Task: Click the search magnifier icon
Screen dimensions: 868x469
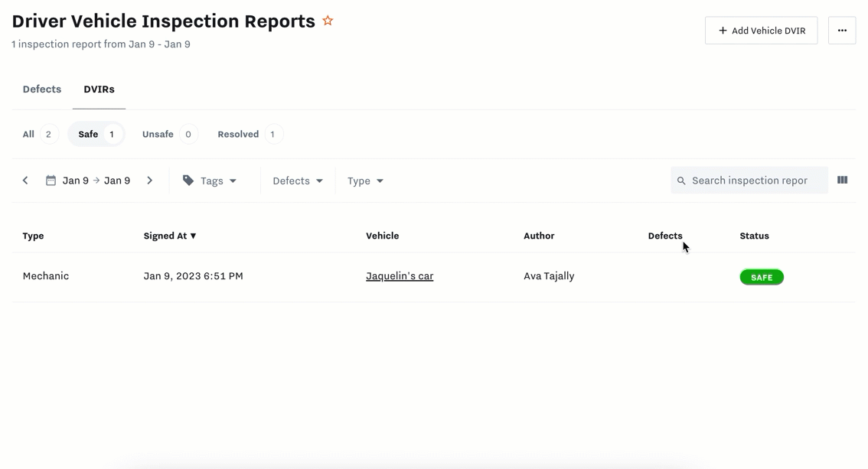Action: [x=681, y=181]
